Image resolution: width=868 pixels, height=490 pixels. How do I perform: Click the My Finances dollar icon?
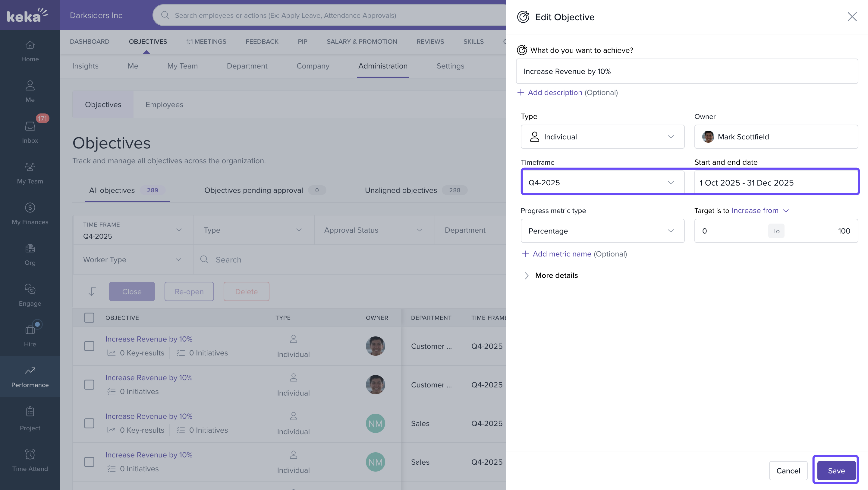(x=30, y=208)
